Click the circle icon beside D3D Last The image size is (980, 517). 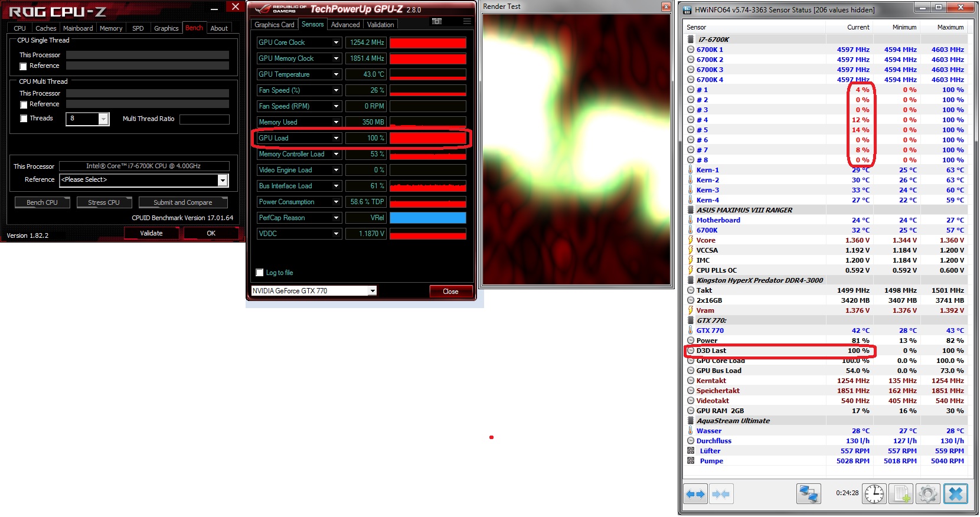691,351
